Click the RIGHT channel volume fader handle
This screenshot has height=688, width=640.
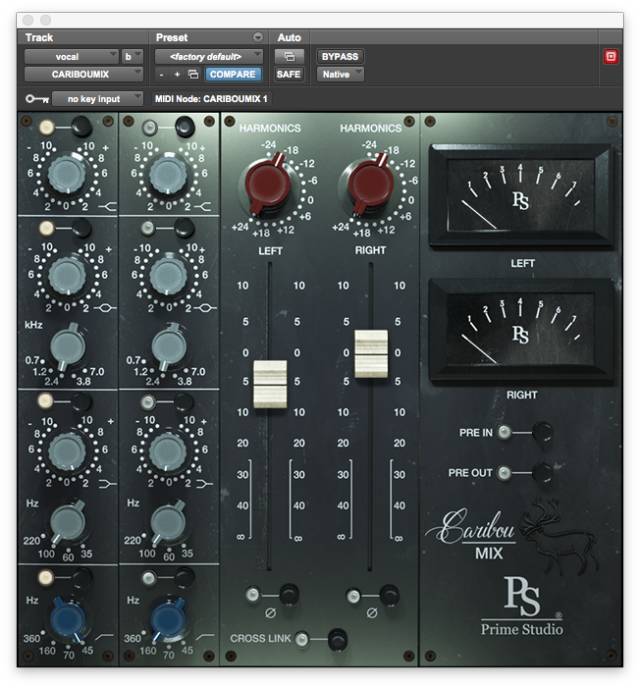(371, 354)
